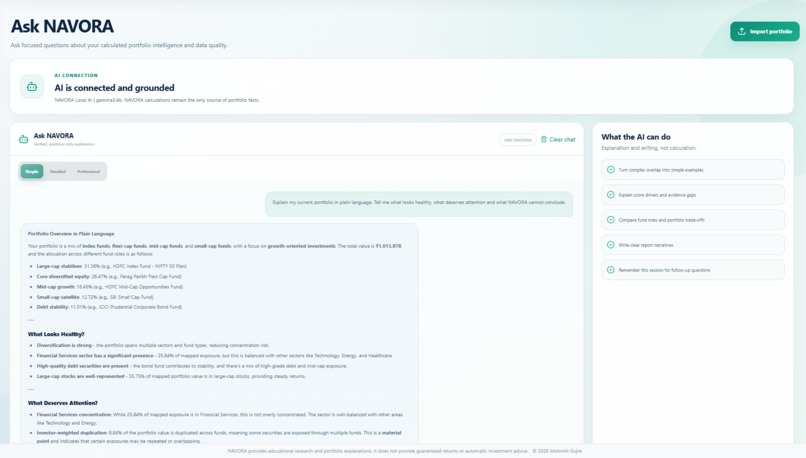Click the 'Ask NAVORA' page title

(62, 26)
